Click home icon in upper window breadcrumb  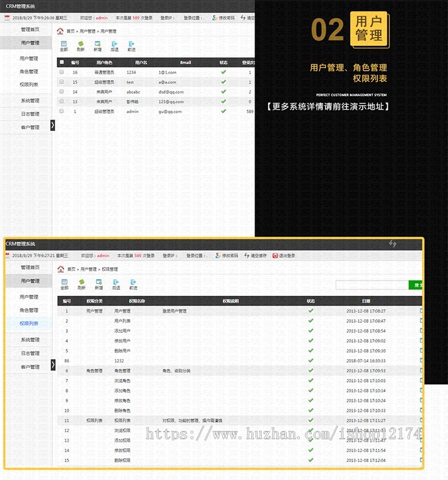point(60,31)
